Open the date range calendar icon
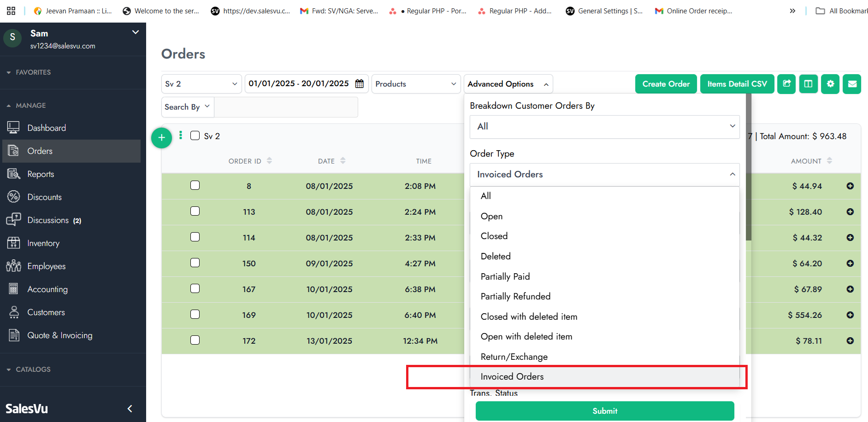The image size is (868, 422). [360, 84]
